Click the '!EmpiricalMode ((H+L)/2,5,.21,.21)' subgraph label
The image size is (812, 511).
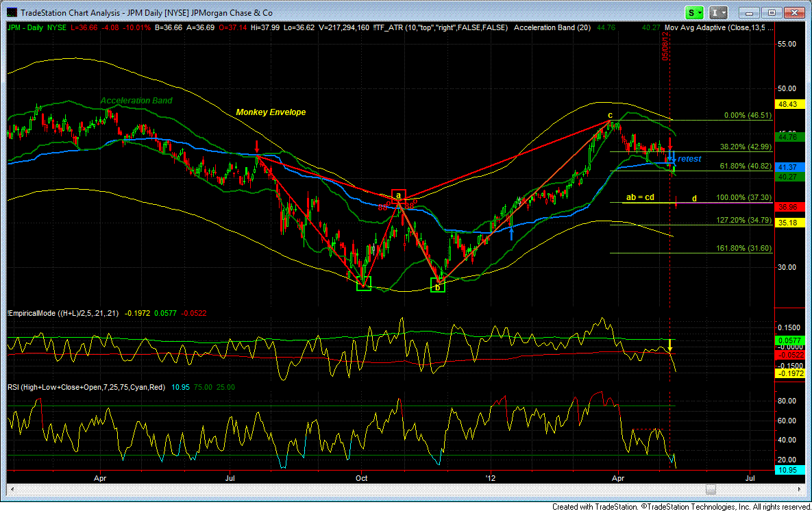pyautogui.click(x=63, y=313)
